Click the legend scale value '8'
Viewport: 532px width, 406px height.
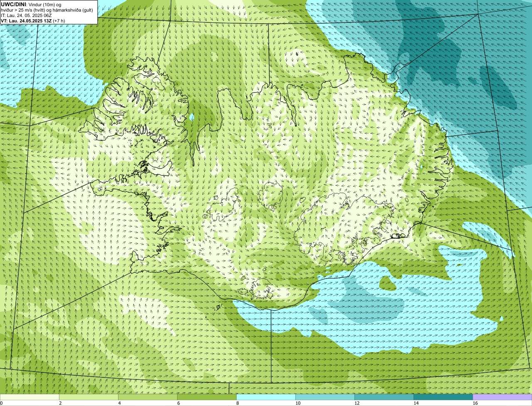[x=238, y=403]
